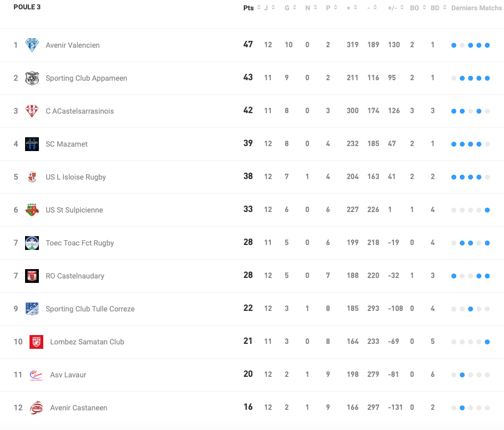504x430 pixels.
Task: Select the Derniers Matchs column header
Action: pyautogui.click(x=476, y=7)
